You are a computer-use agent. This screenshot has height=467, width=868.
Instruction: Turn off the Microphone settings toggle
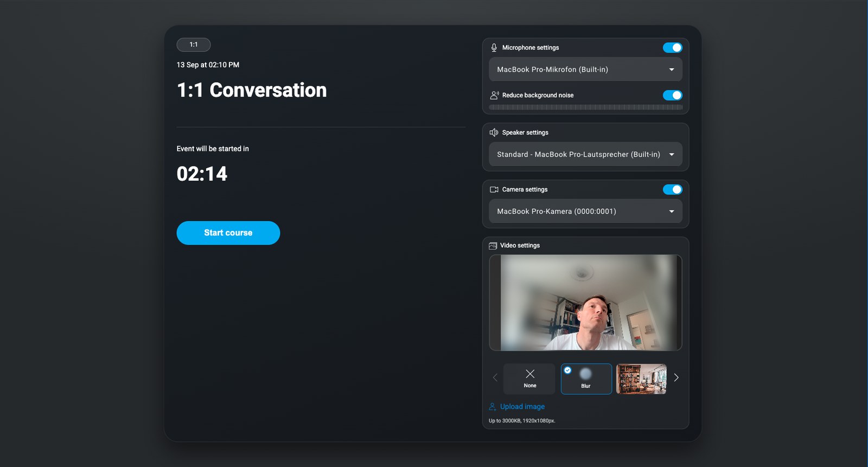(673, 48)
